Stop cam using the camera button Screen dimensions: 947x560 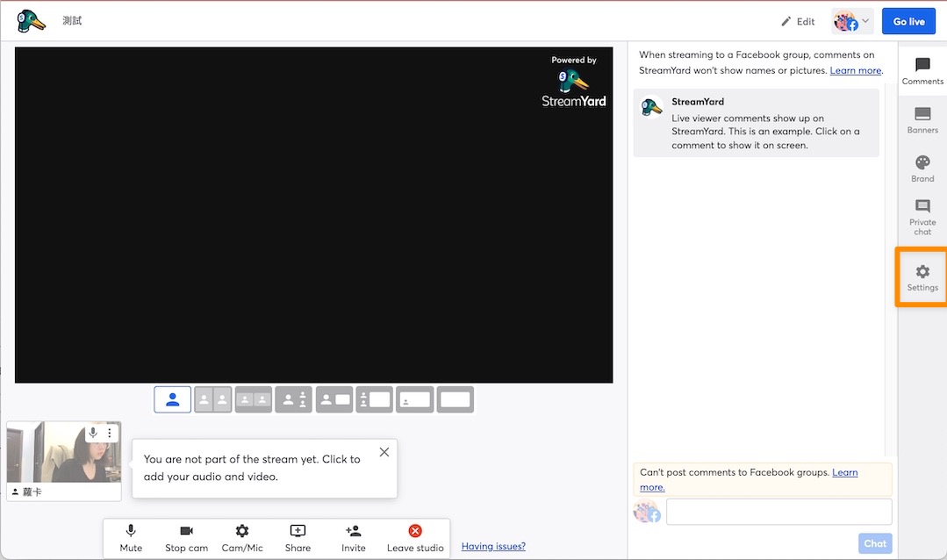tap(187, 538)
